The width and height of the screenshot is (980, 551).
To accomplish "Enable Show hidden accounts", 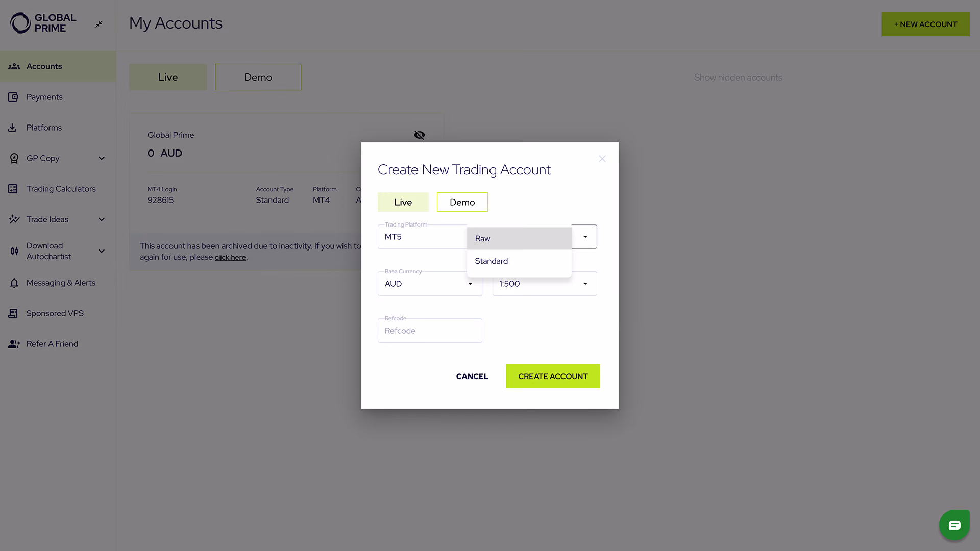I will coord(738,78).
